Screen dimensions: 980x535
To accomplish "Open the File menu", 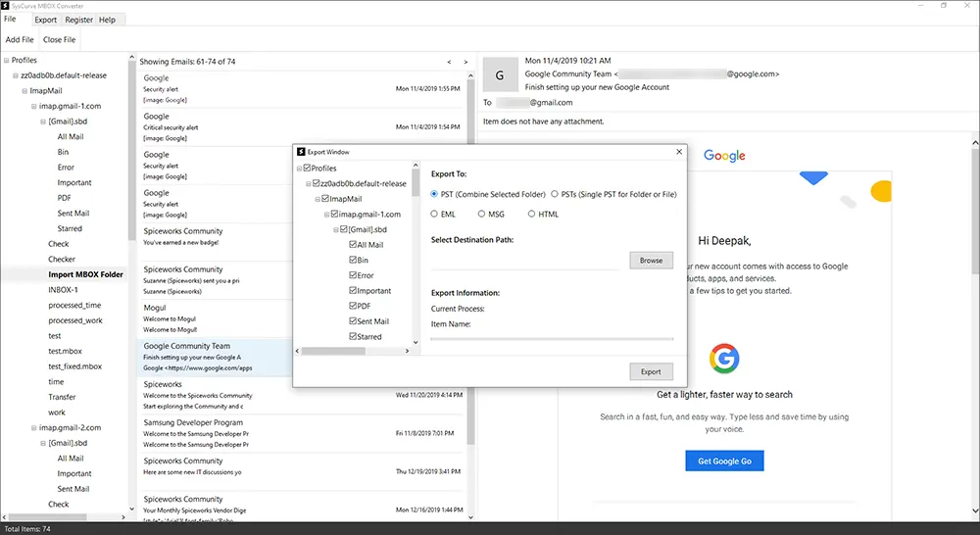I will [x=10, y=20].
